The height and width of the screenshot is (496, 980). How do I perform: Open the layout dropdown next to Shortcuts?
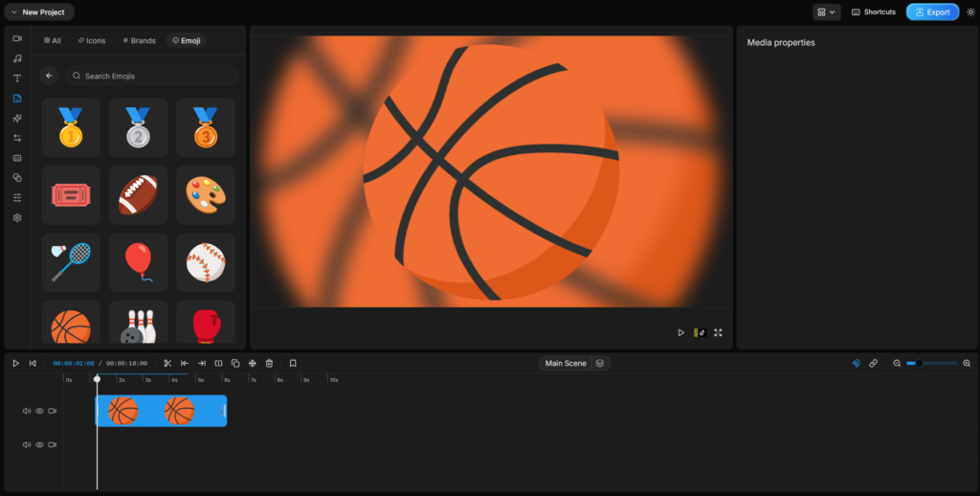[826, 12]
